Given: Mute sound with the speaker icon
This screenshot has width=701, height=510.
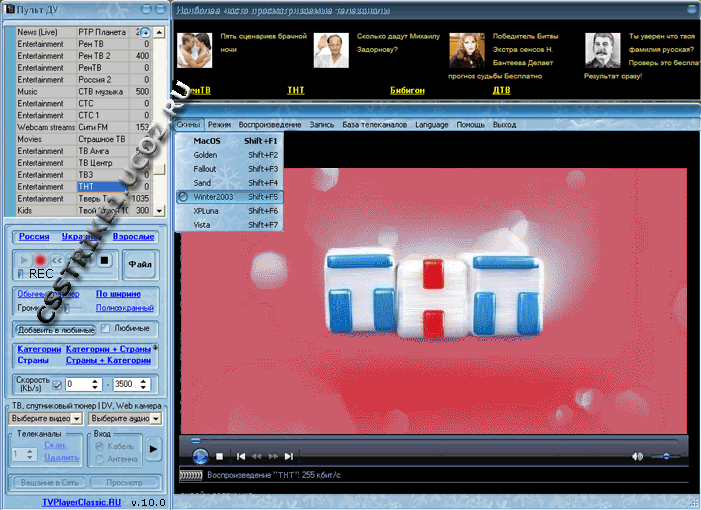Looking at the screenshot, I should [x=638, y=456].
